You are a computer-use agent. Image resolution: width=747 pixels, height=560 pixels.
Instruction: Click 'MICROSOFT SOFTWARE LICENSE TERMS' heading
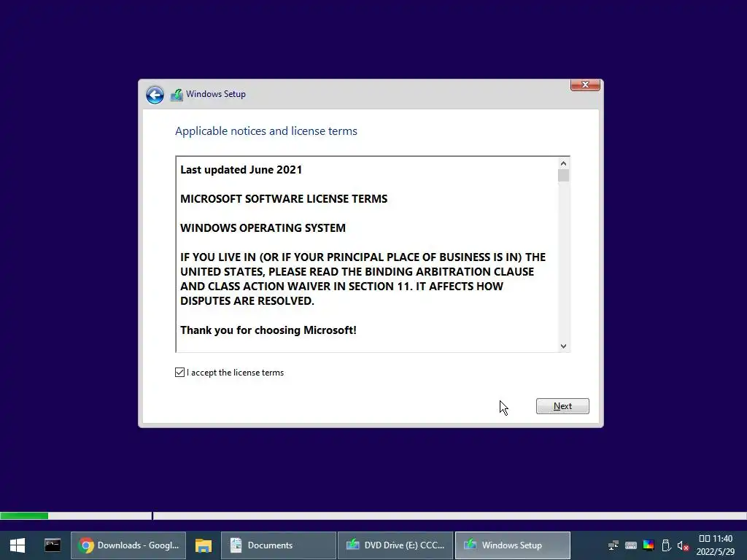click(x=284, y=199)
